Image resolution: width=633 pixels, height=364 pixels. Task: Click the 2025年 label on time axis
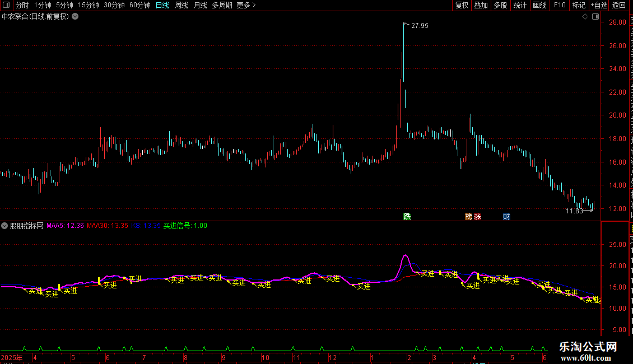click(x=12, y=357)
